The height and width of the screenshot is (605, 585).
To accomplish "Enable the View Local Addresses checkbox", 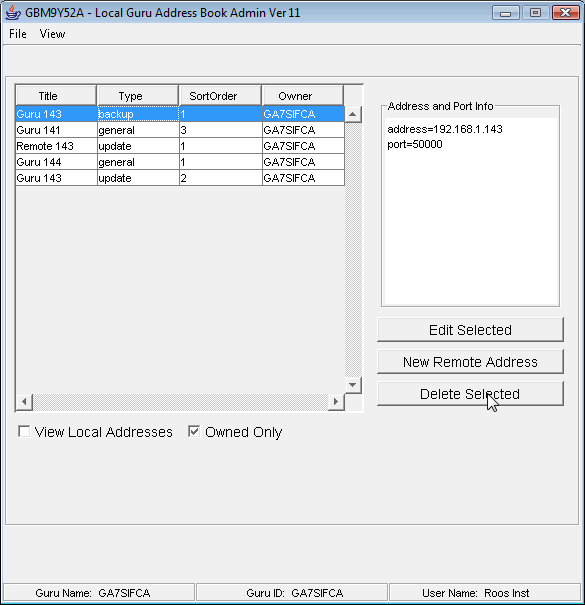I will pyautogui.click(x=24, y=431).
